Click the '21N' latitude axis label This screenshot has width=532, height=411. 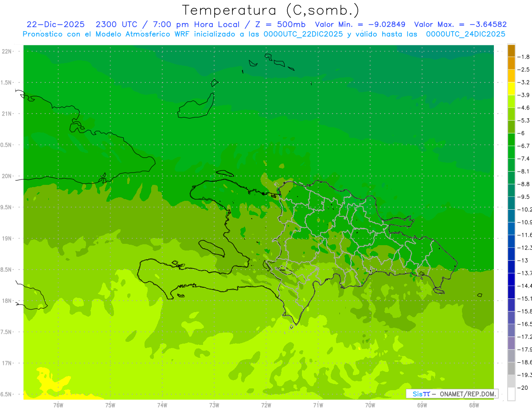[x=8, y=114]
